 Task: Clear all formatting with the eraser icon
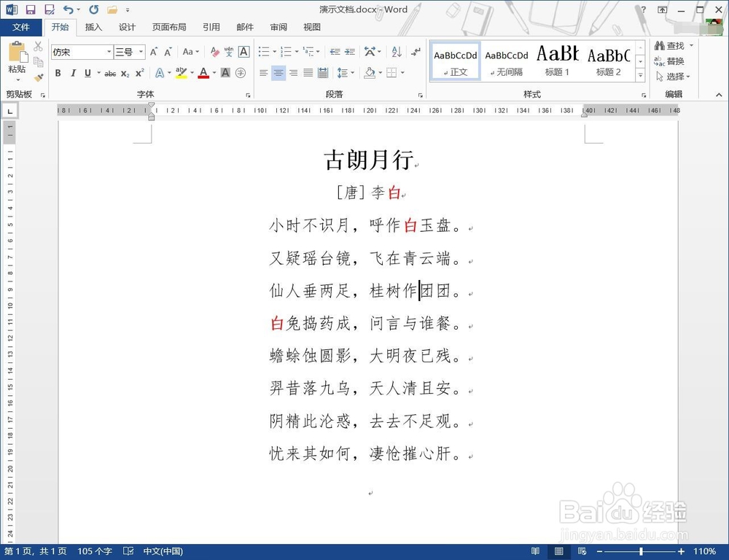214,52
